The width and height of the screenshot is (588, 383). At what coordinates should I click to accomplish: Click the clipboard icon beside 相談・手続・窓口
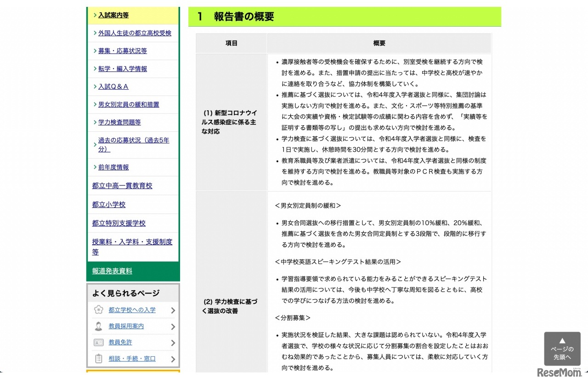98,359
